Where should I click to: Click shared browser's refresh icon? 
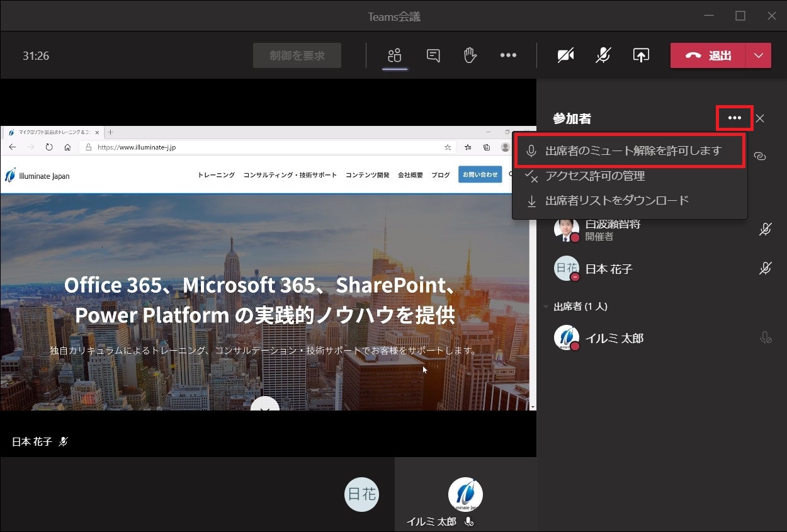(49, 147)
